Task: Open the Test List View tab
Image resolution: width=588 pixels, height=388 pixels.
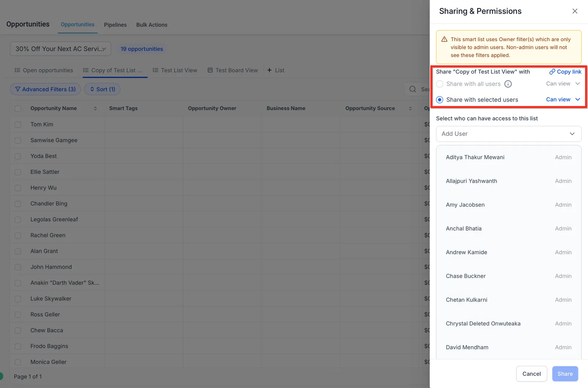Action: click(175, 70)
